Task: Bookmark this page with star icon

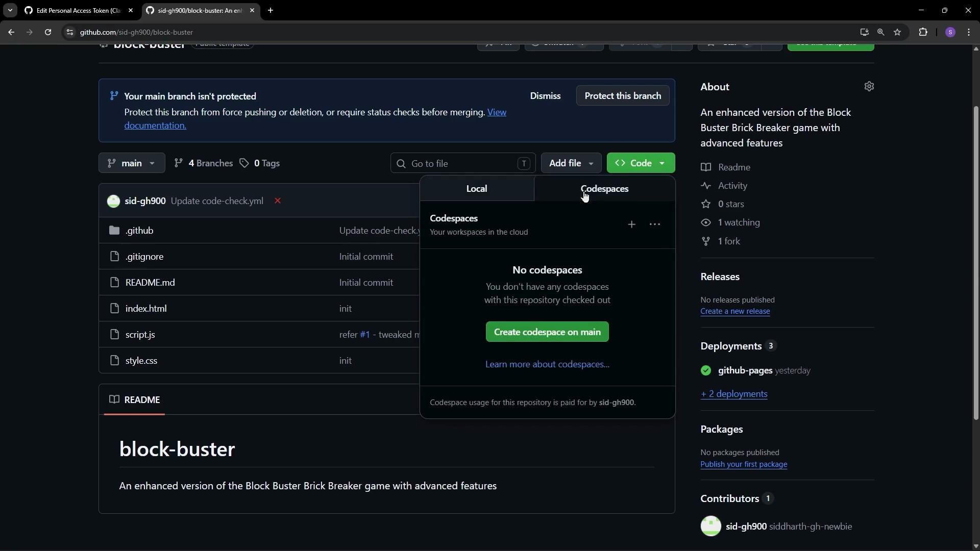Action: pyautogui.click(x=897, y=32)
